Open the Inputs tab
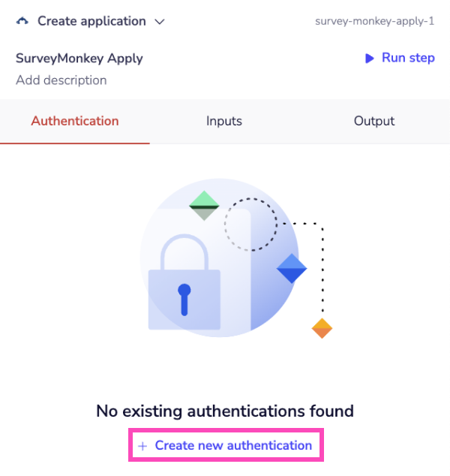 224,121
